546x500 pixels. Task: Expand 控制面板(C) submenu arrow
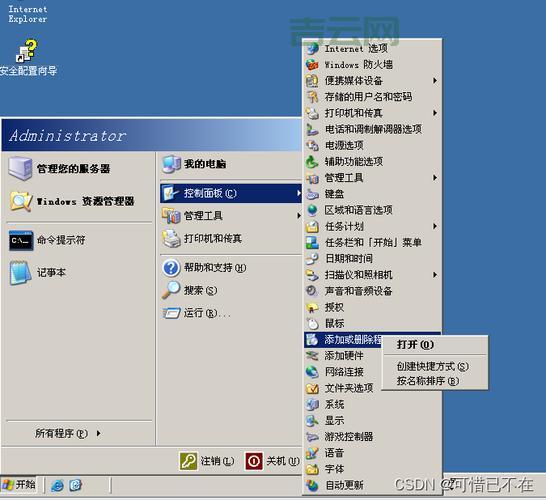coord(298,193)
